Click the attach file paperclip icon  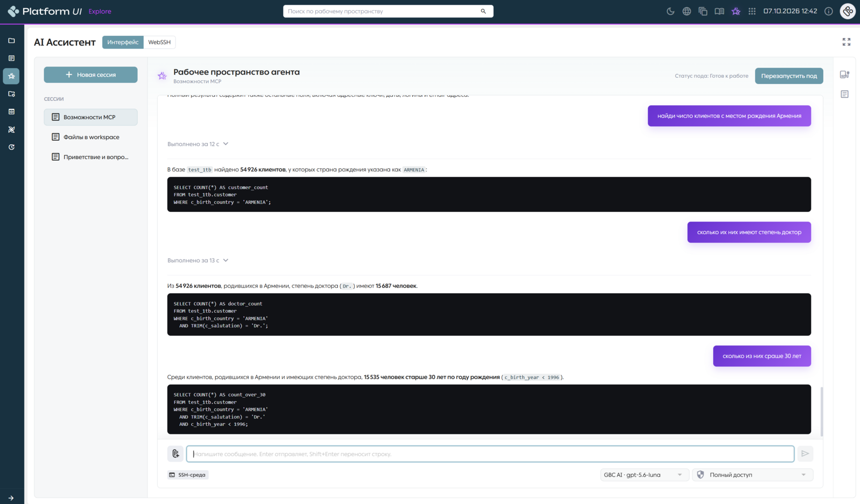pos(176,454)
